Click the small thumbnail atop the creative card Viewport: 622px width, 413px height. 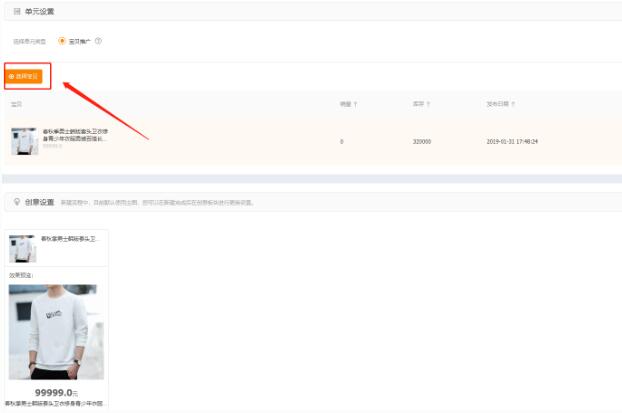(22, 248)
